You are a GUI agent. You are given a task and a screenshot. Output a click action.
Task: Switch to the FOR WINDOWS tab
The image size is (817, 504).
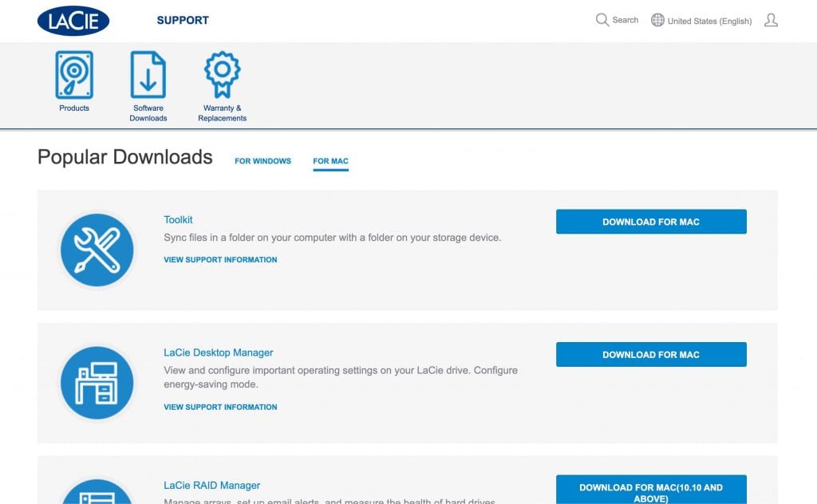(262, 161)
